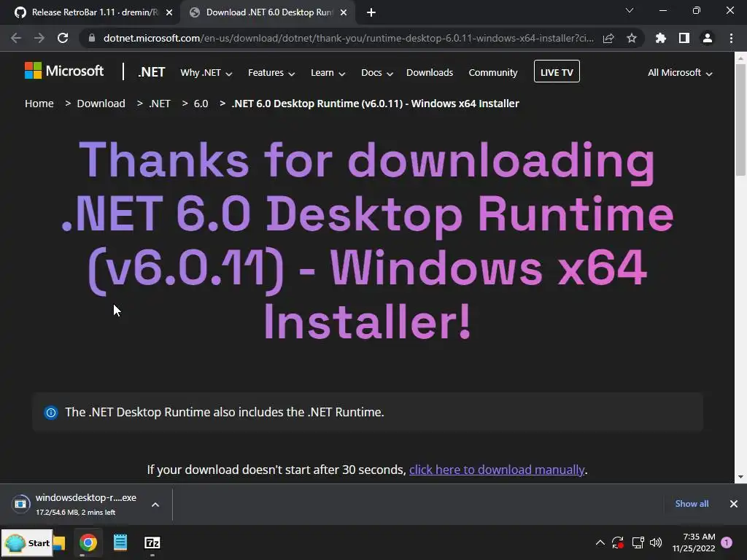Image resolution: width=747 pixels, height=560 pixels.
Task: Click the sync status tray icon
Action: (x=618, y=542)
